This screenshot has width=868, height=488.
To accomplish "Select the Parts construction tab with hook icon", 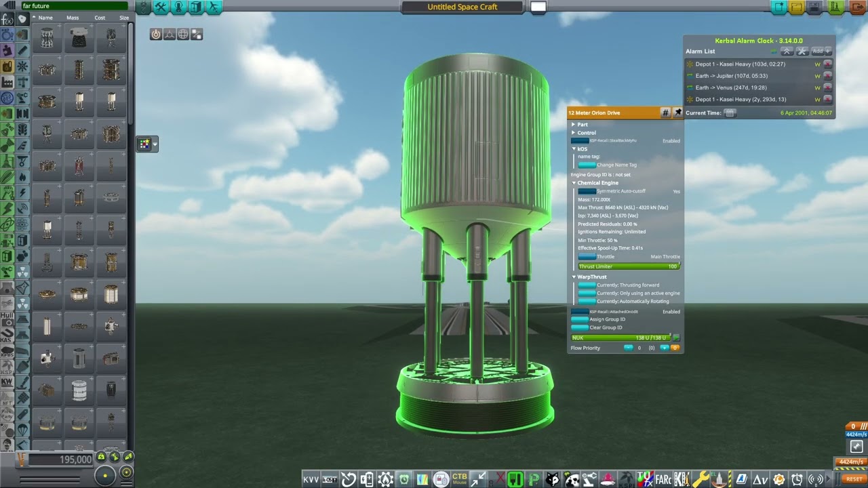I will [143, 7].
